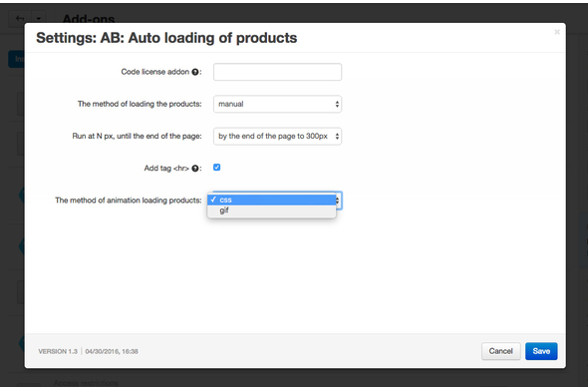Select css animation option
This screenshot has height=390, width=588.
(271, 199)
